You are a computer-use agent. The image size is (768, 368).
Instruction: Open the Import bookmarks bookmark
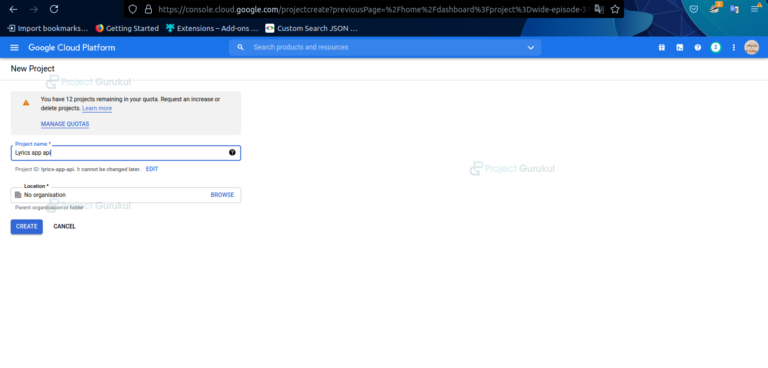coord(48,28)
